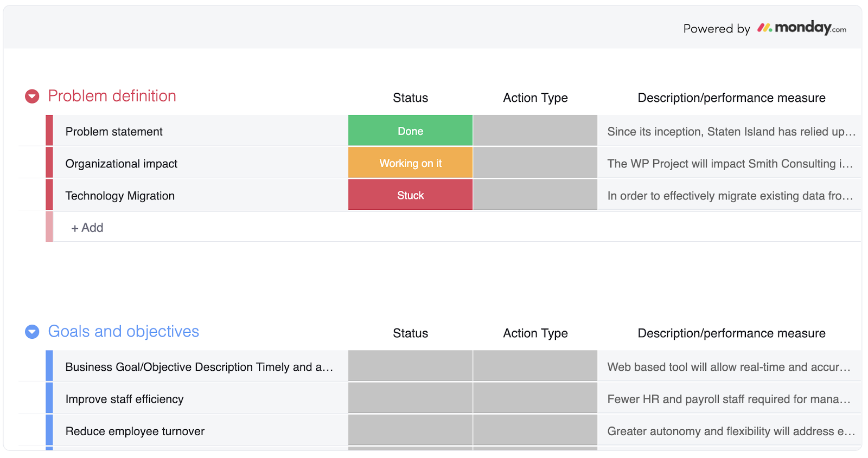This screenshot has width=868, height=458.
Task: Select the Improve staff efficiency row
Action: coord(125,399)
